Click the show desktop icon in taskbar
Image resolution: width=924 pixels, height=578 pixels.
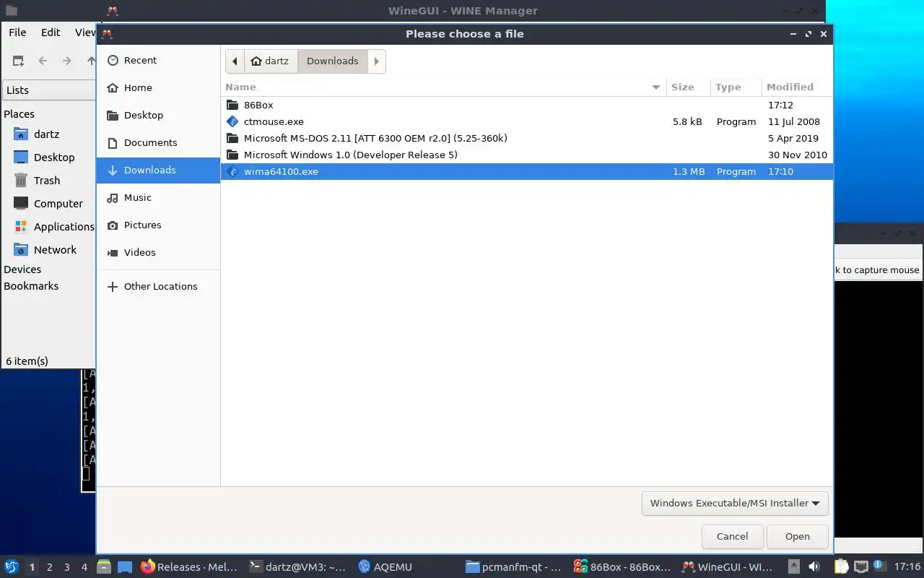tap(125, 567)
